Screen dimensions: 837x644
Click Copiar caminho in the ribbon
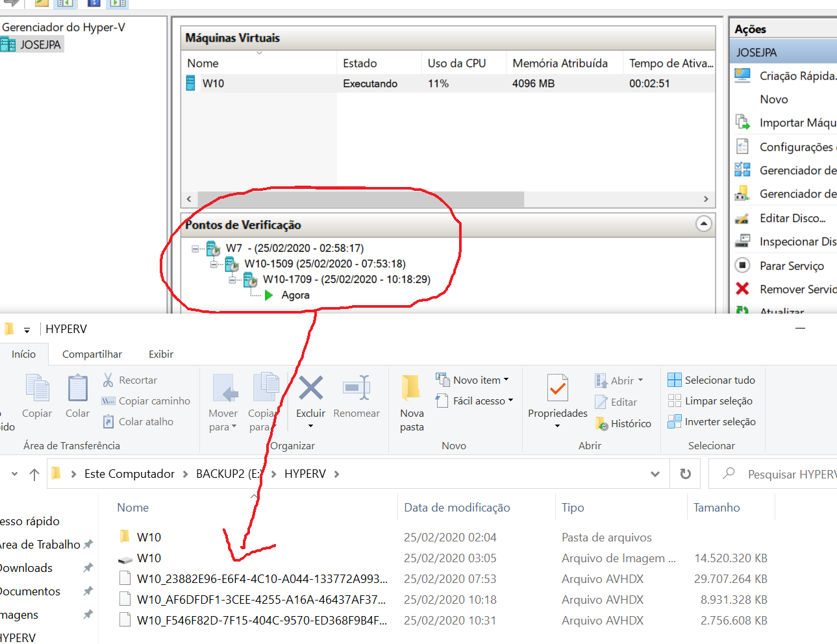pyautogui.click(x=146, y=401)
